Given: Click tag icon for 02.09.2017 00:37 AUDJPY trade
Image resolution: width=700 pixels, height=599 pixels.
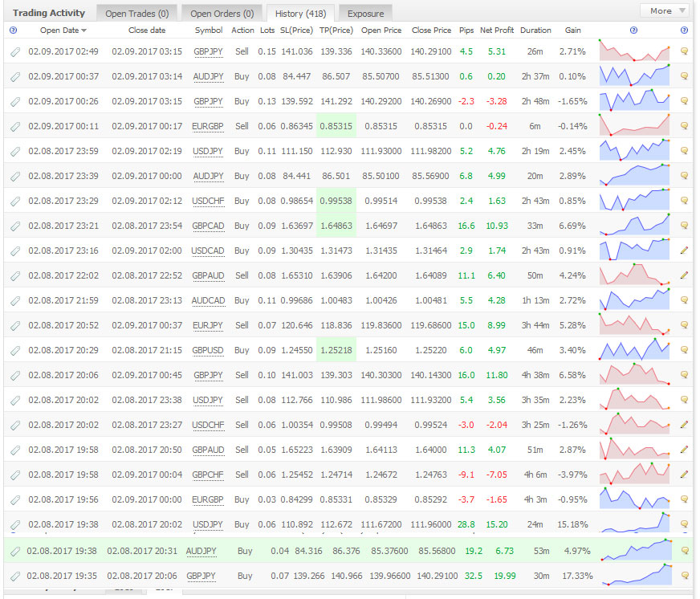Looking at the screenshot, I should coord(15,77).
